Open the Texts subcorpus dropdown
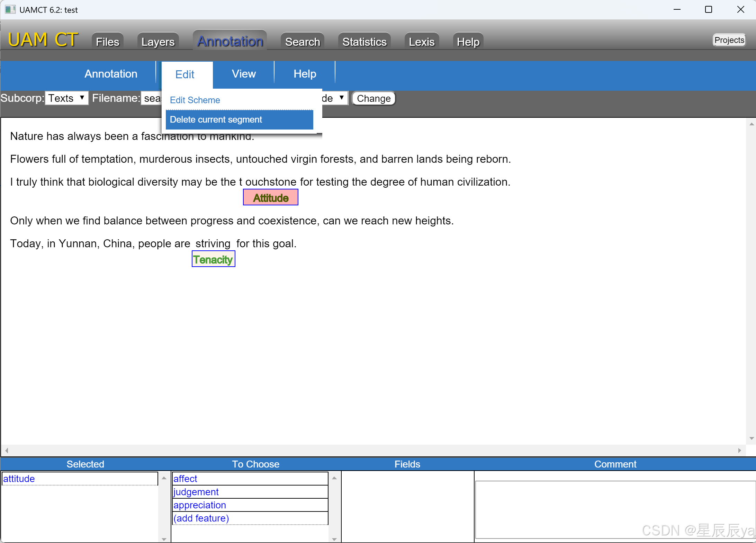 pyautogui.click(x=66, y=98)
